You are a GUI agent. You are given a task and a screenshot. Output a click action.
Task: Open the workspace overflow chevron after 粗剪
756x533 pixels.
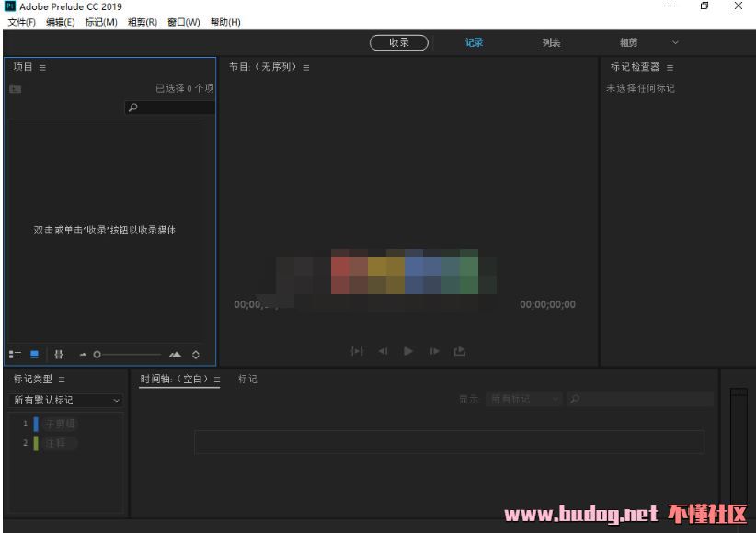click(x=675, y=42)
